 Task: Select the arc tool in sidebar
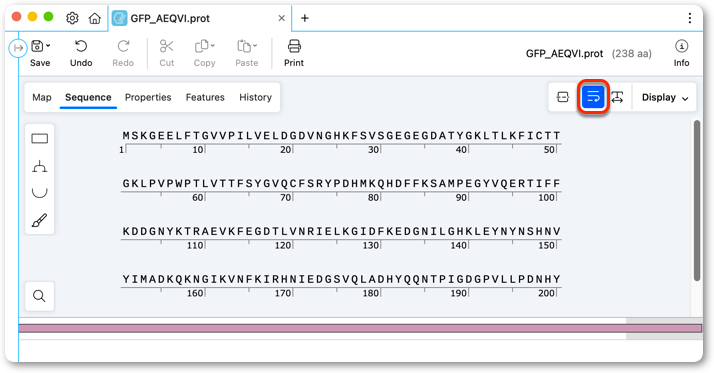[x=40, y=193]
